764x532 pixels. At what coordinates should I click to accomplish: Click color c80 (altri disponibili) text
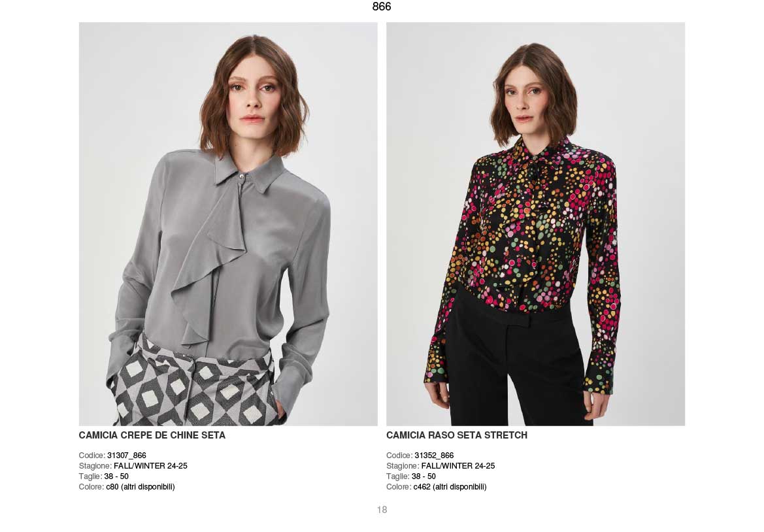click(x=141, y=487)
